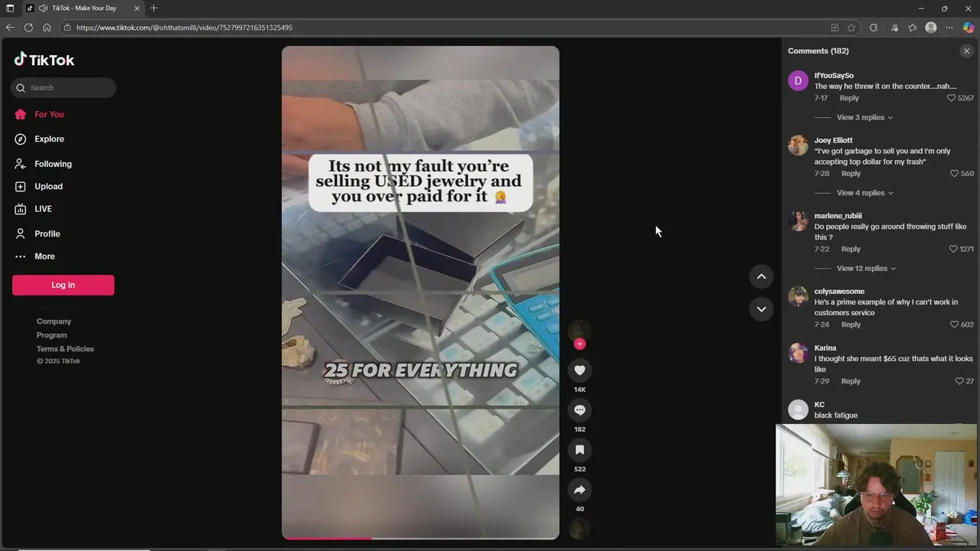
Task: Open the For You feed
Action: (x=49, y=114)
